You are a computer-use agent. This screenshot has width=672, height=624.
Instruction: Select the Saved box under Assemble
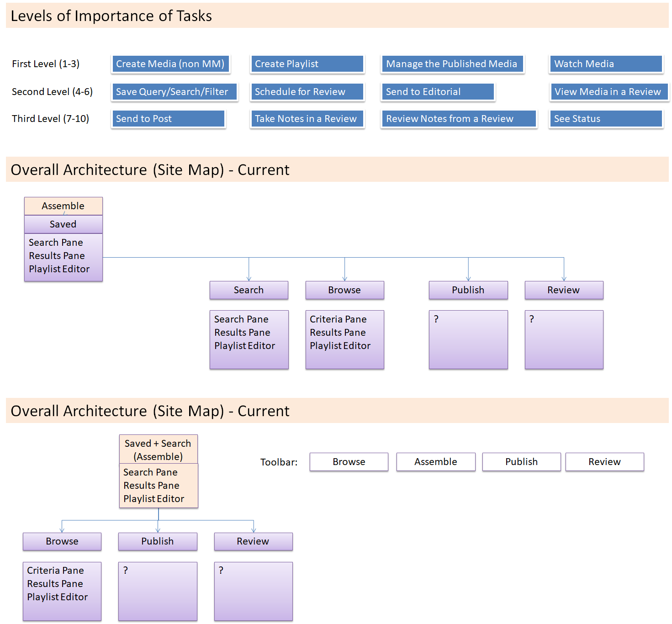[63, 224]
